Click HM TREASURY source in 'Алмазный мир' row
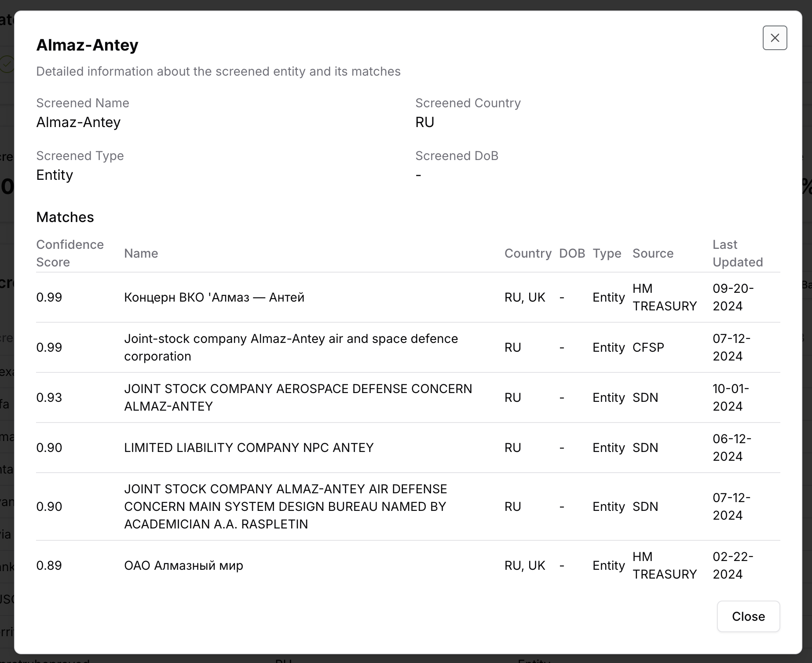812x663 pixels. pos(665,565)
